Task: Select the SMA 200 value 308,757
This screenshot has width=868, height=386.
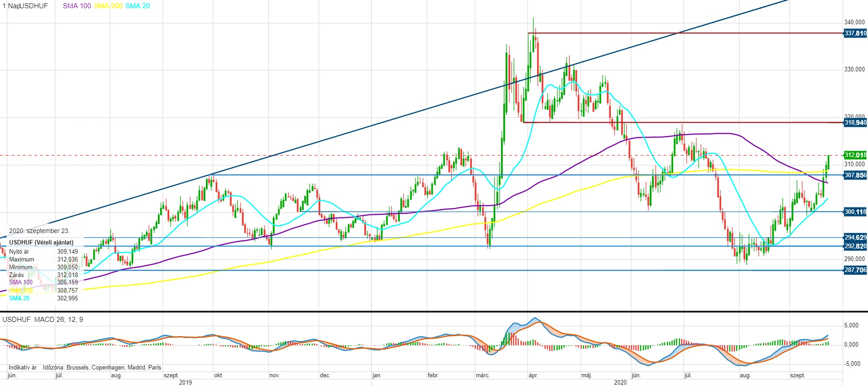Action: click(x=68, y=291)
